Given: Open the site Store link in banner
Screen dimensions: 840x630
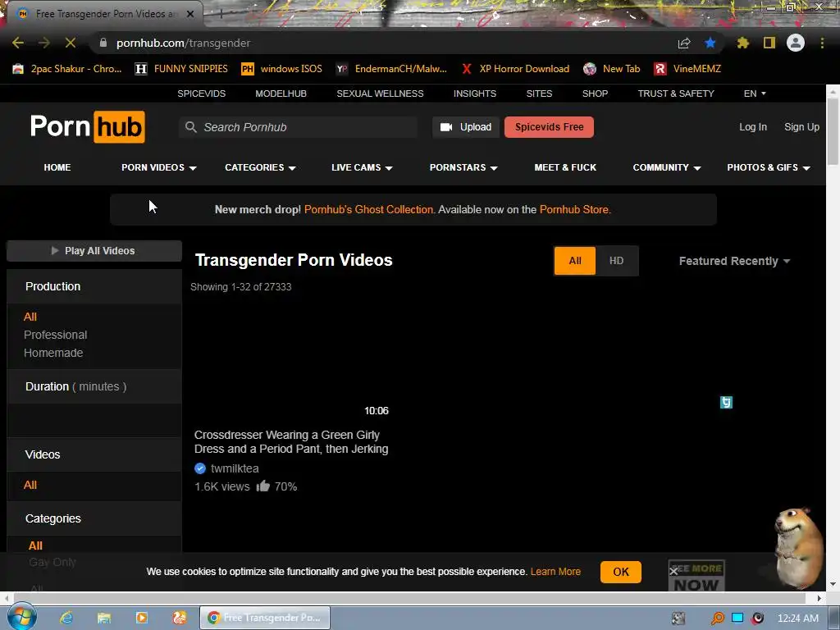Looking at the screenshot, I should (575, 209).
